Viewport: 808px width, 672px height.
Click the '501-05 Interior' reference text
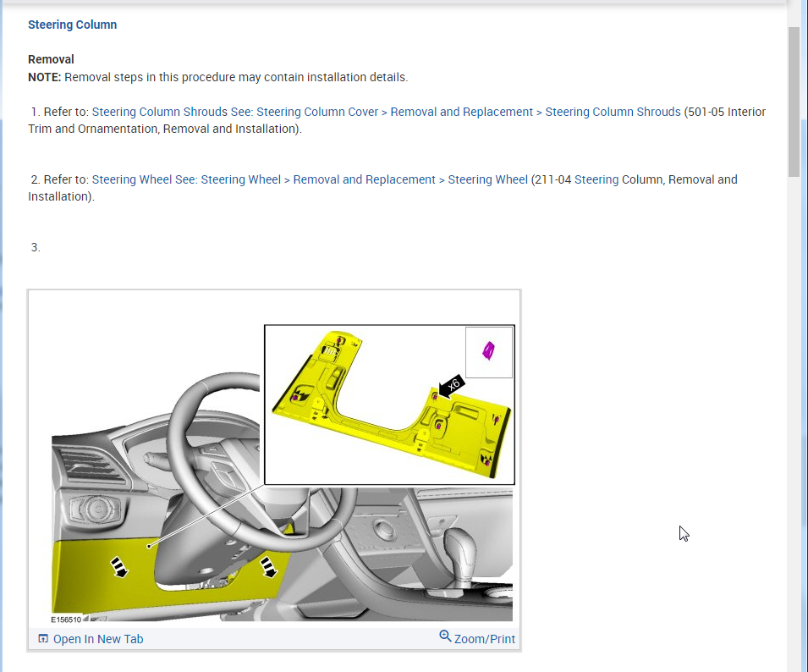[727, 112]
